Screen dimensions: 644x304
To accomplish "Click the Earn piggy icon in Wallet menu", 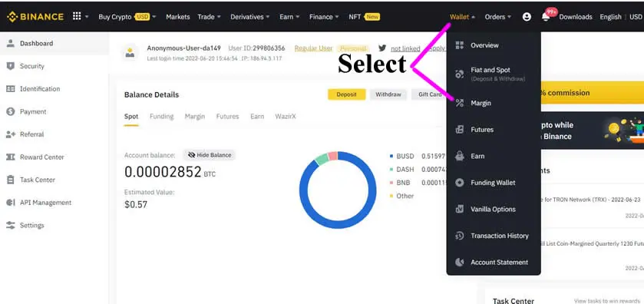I will (460, 156).
